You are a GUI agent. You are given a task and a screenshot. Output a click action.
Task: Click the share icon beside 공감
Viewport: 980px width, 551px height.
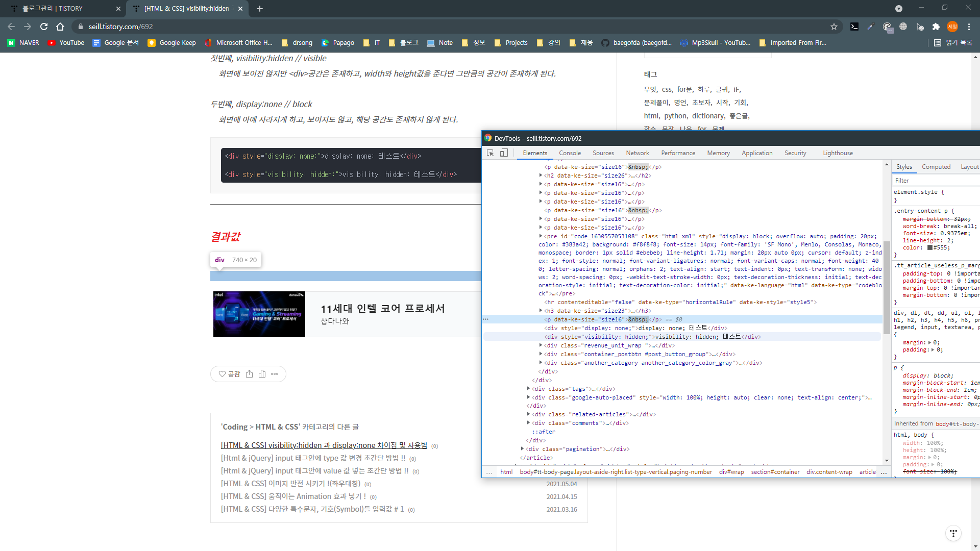coord(249,374)
